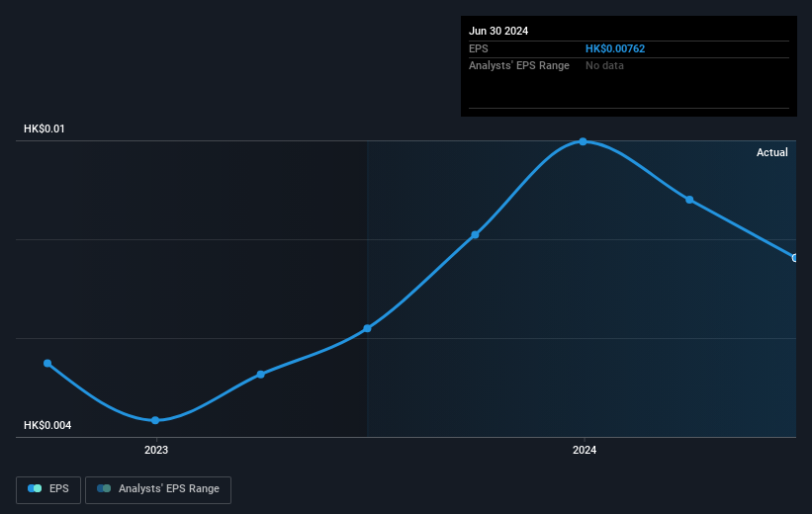Click the HK$0.00762 EPS value in tooltip
This screenshot has width=812, height=514.
pos(615,48)
